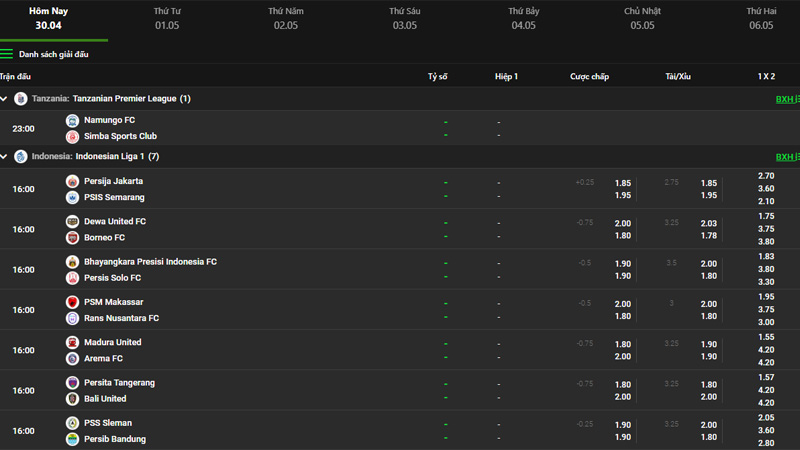Click PSM Makassar team logo

pos(72,302)
